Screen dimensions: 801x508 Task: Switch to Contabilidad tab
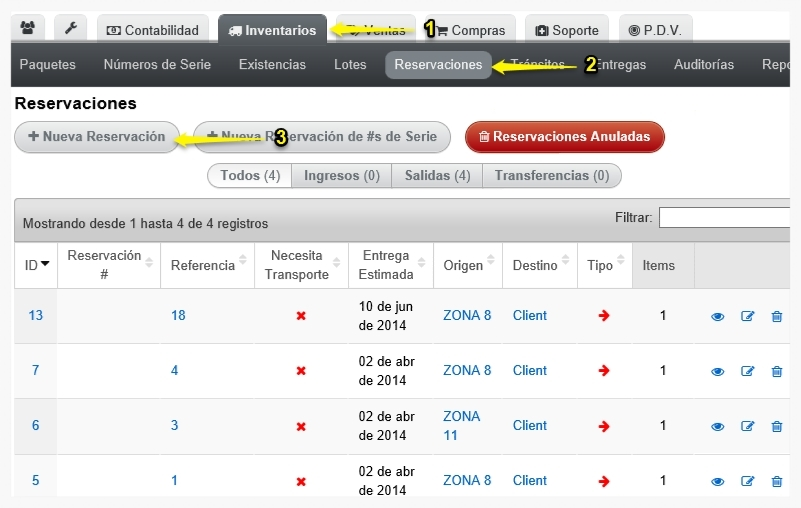(153, 30)
